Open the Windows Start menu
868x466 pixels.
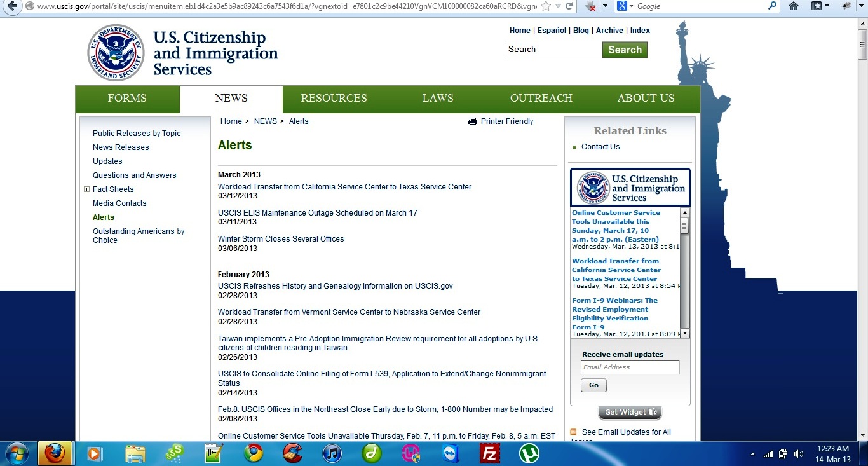(x=17, y=453)
